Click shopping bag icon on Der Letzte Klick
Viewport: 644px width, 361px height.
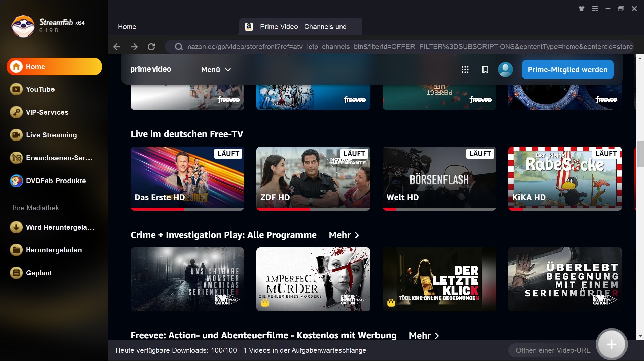click(x=391, y=303)
